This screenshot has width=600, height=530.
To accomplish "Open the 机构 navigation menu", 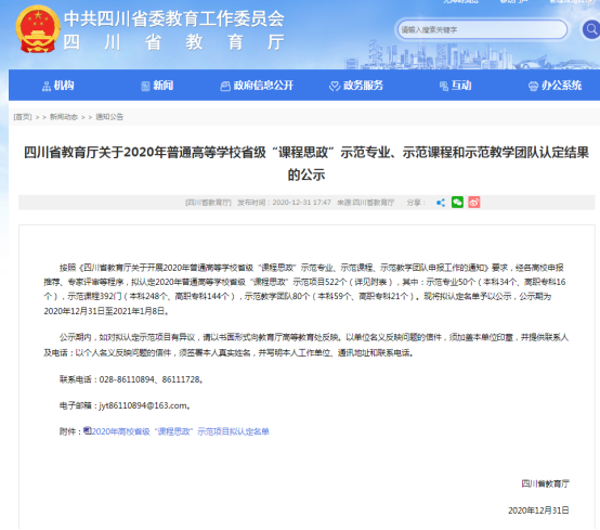I will click(58, 85).
